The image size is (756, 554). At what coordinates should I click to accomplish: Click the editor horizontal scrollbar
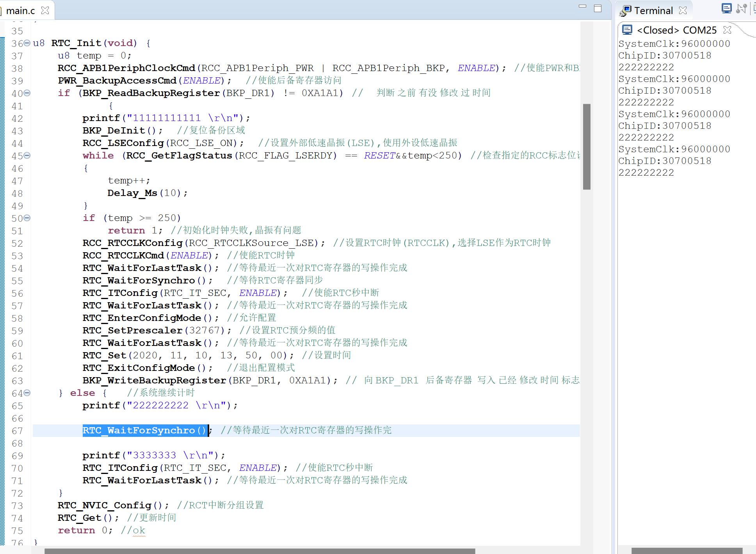(x=260, y=551)
